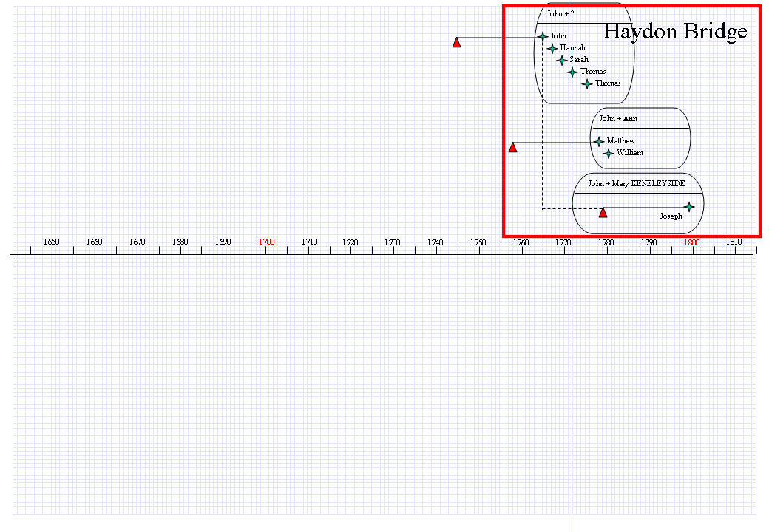Select the green star beside Hannah
The width and height of the screenshot is (769, 532).
552,48
